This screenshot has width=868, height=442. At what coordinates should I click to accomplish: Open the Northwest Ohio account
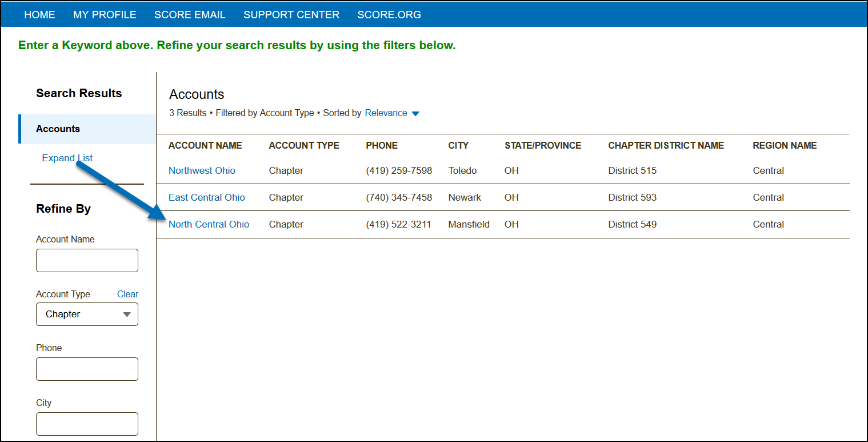click(202, 170)
